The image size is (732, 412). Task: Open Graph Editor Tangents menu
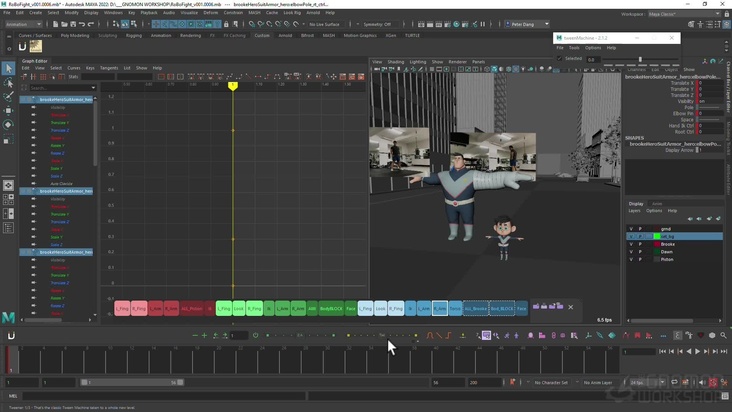(x=109, y=68)
